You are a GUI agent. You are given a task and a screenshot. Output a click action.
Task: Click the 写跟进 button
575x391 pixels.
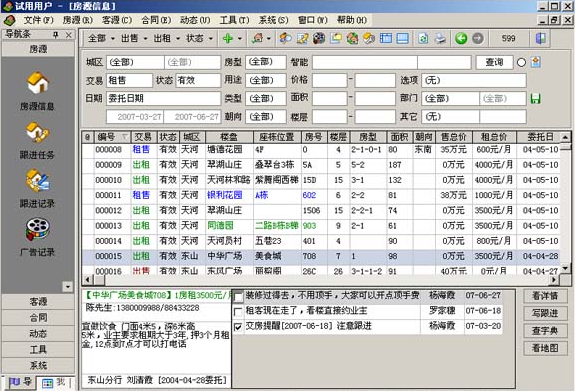click(545, 313)
